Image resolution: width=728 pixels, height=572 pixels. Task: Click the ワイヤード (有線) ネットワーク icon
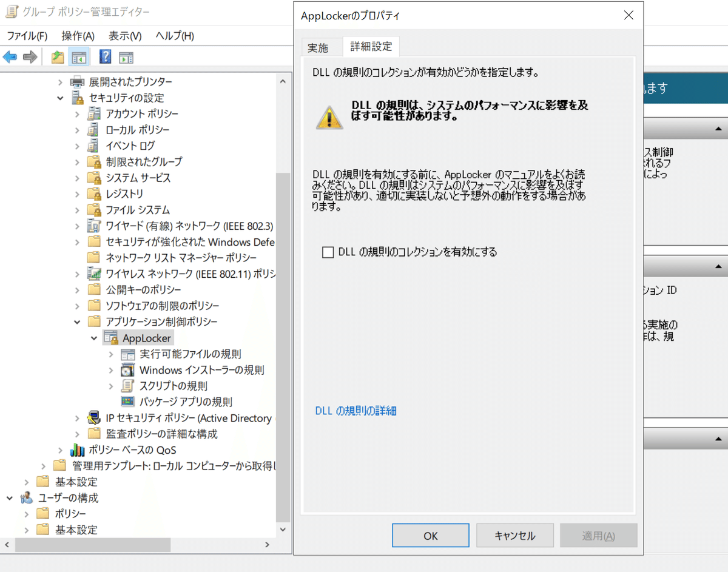[93, 226]
